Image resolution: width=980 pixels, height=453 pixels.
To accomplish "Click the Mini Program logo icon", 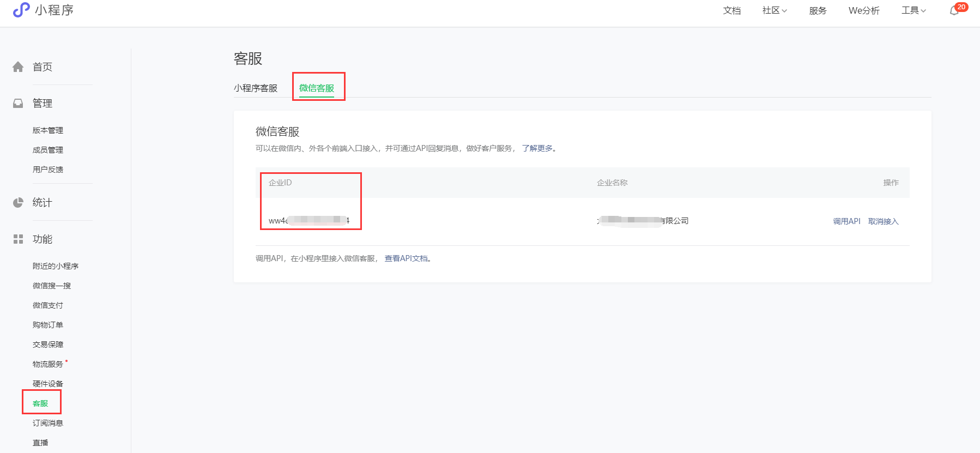I will pos(21,10).
